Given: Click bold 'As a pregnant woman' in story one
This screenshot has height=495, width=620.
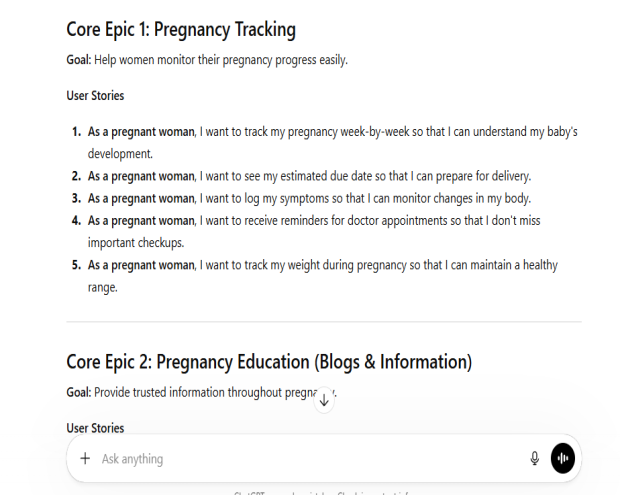Looking at the screenshot, I should [x=141, y=132].
